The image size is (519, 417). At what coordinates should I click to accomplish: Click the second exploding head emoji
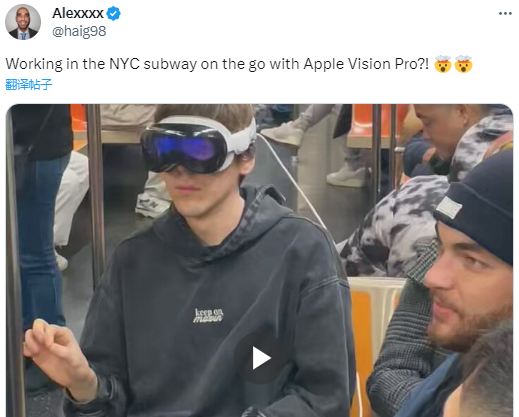pos(463,64)
